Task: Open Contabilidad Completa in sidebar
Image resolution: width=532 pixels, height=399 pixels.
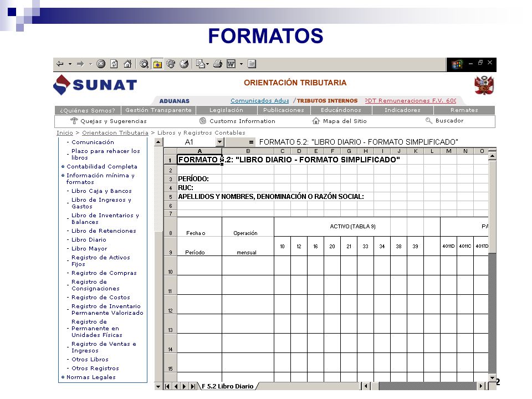Action: tap(102, 167)
